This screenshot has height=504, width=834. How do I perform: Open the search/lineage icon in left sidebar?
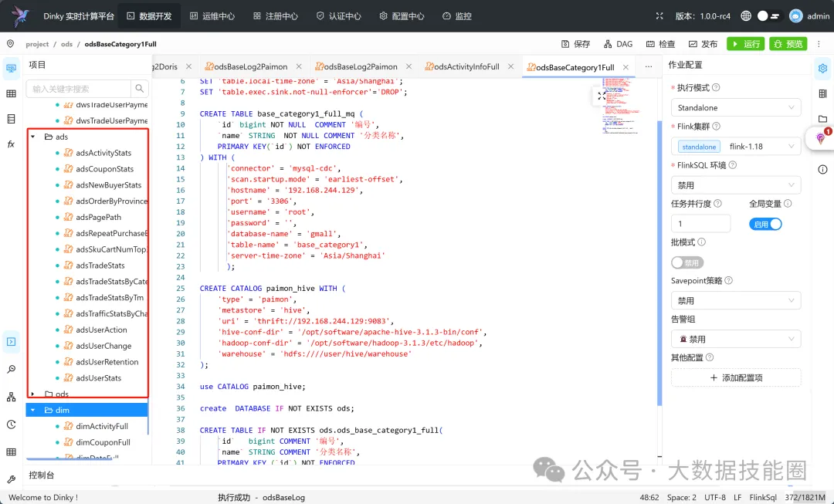pos(11,370)
